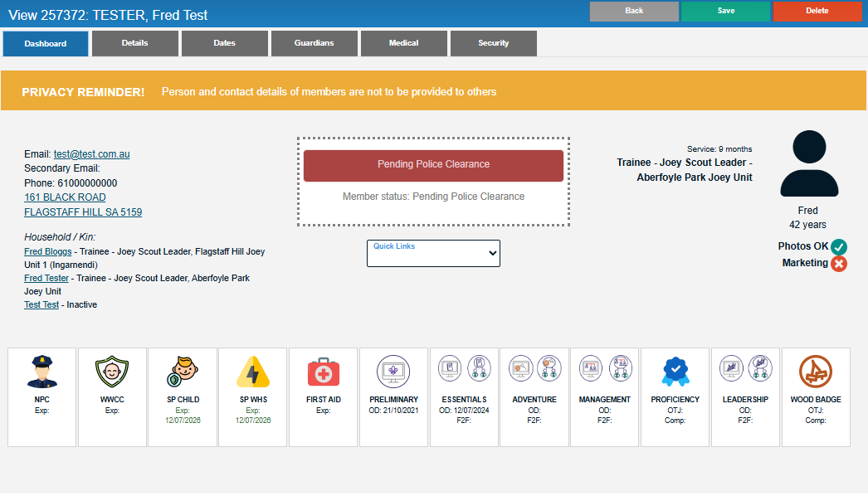Image resolution: width=868 pixels, height=496 pixels.
Task: Open the WWCC shield badge icon
Action: 112,372
